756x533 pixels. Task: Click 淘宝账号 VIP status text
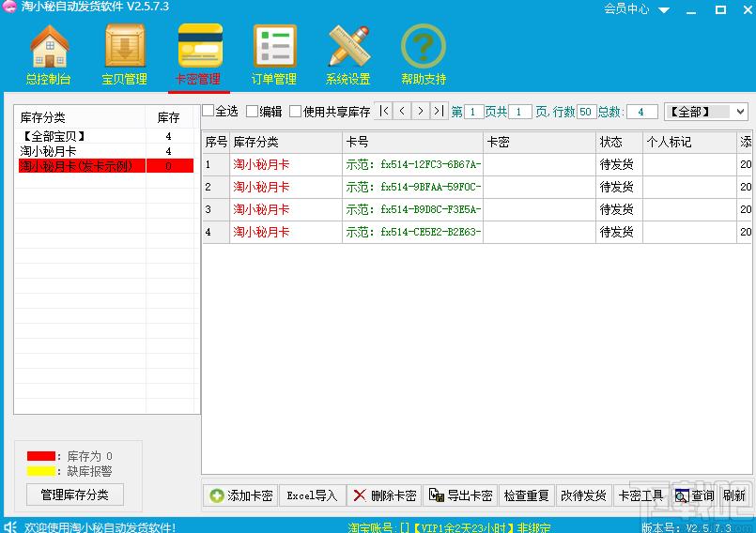pos(449,527)
